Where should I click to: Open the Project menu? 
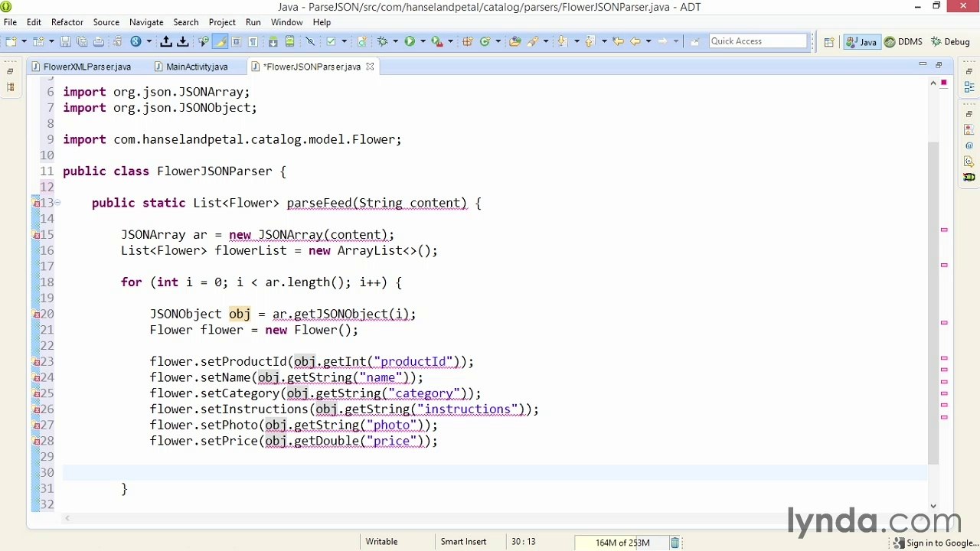point(222,22)
